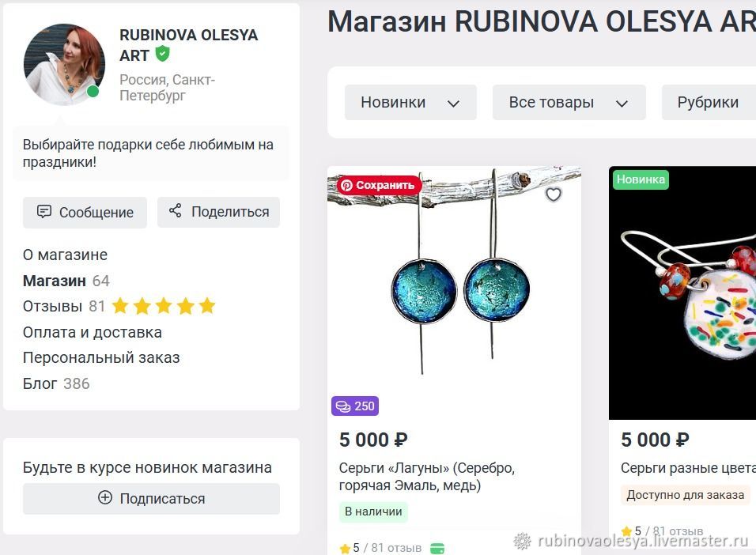Click the Поделиться share button
The image size is (756, 555).
coord(218,212)
